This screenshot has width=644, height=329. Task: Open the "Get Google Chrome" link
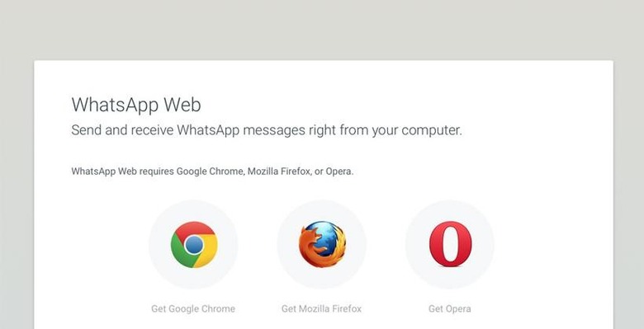[193, 308]
